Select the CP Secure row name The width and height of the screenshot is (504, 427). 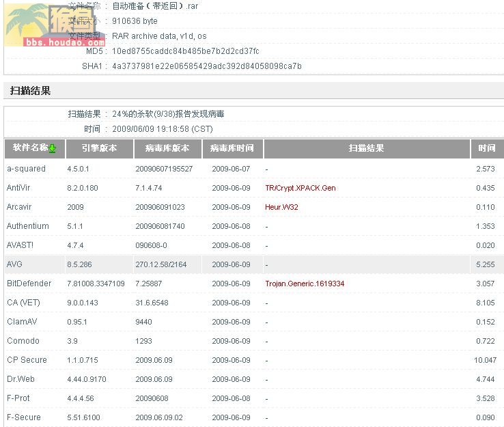(x=27, y=360)
